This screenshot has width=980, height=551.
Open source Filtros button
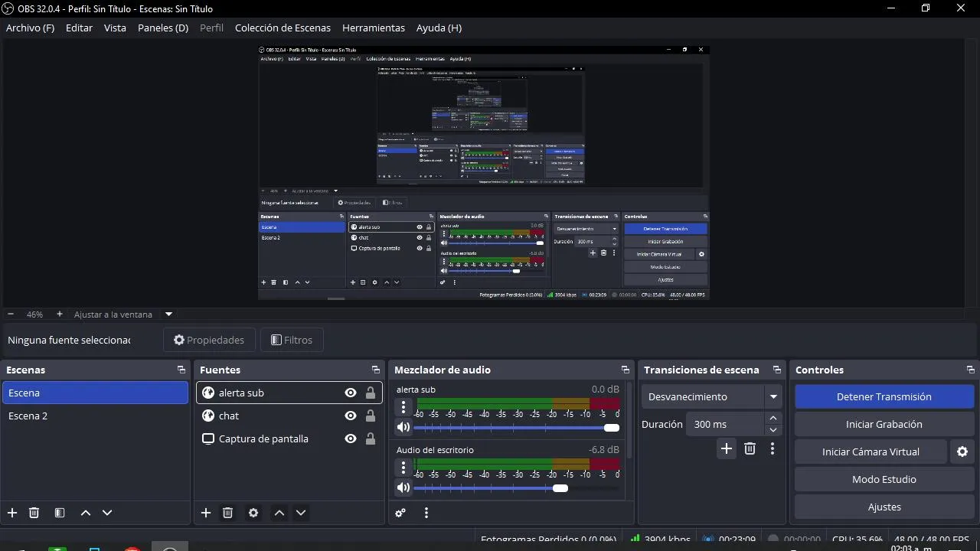292,340
